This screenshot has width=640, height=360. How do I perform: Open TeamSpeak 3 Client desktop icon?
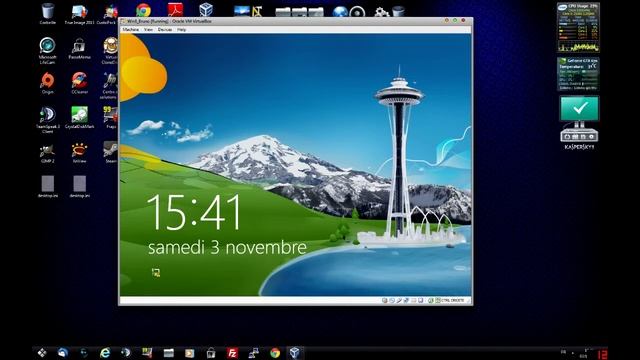tap(48, 120)
